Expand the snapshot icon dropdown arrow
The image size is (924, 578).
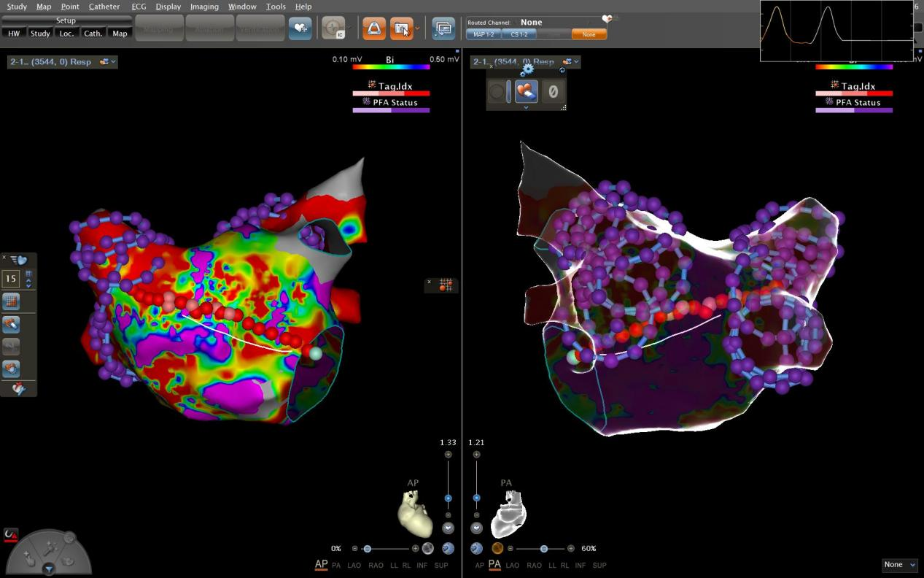pos(417,29)
